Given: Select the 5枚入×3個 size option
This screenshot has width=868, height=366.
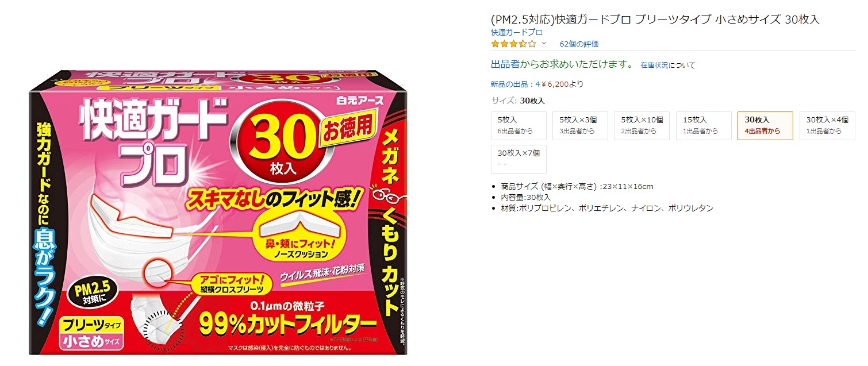Looking at the screenshot, I should point(581,125).
